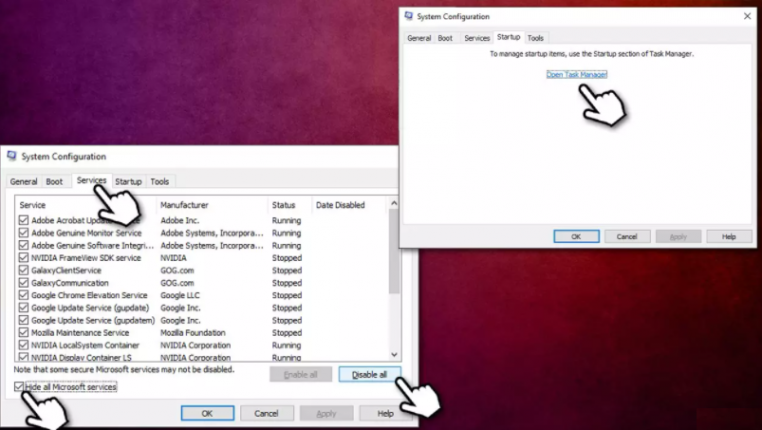This screenshot has height=430, width=762.
Task: Click services list scrollbar up arrow
Action: pyautogui.click(x=394, y=203)
